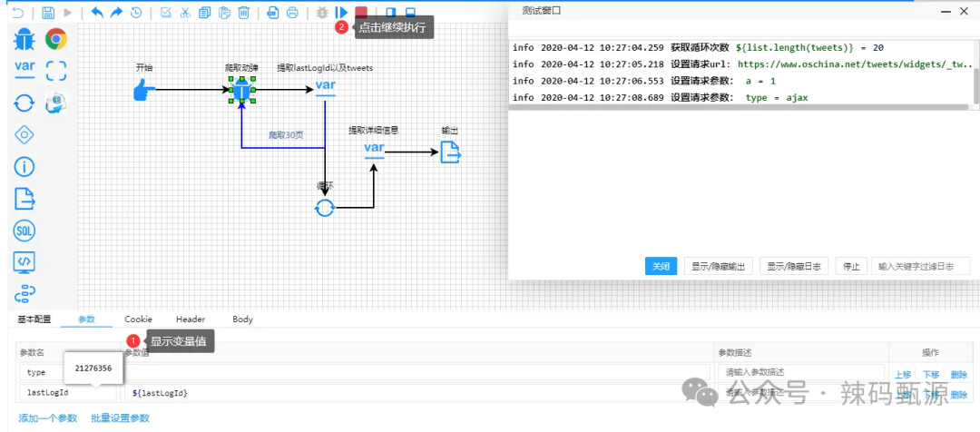This screenshot has width=980, height=432.
Task: Undo using the left curved arrow icon
Action: 97,12
